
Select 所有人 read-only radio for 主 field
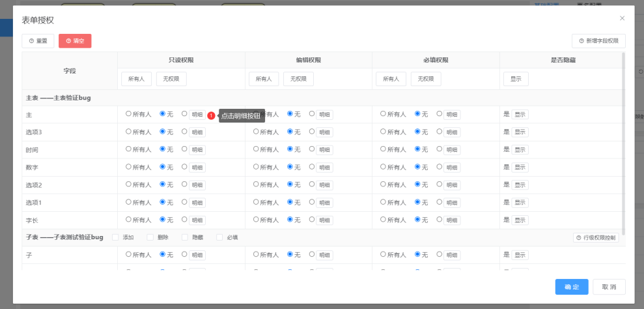click(x=128, y=114)
